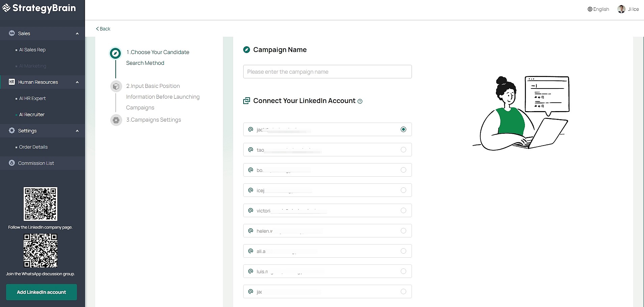Click the StrategyBrain logo icon
Image resolution: width=644 pixels, height=307 pixels.
[6, 8]
